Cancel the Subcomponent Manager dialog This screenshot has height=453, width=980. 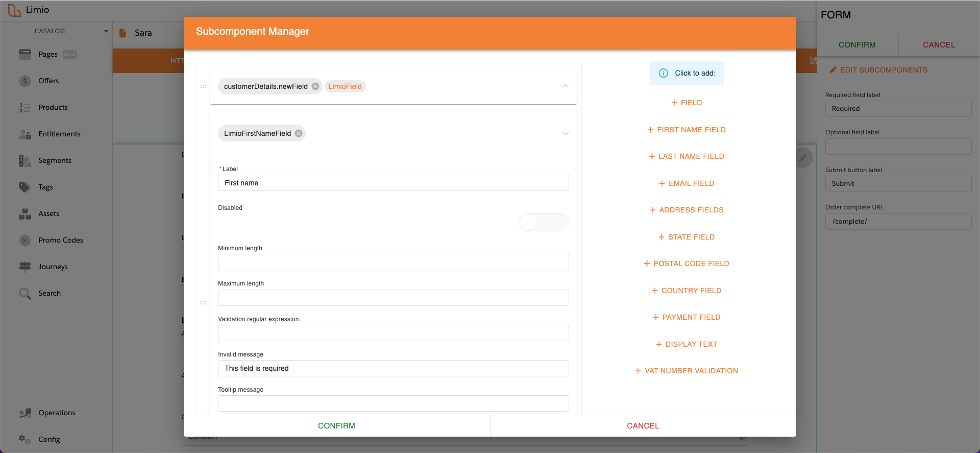[x=643, y=426]
